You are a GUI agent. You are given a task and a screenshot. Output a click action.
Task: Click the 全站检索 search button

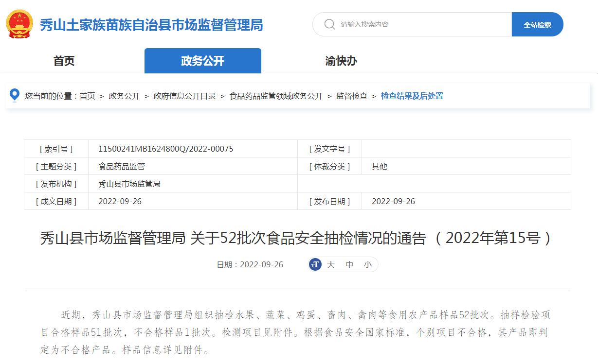[x=537, y=24]
